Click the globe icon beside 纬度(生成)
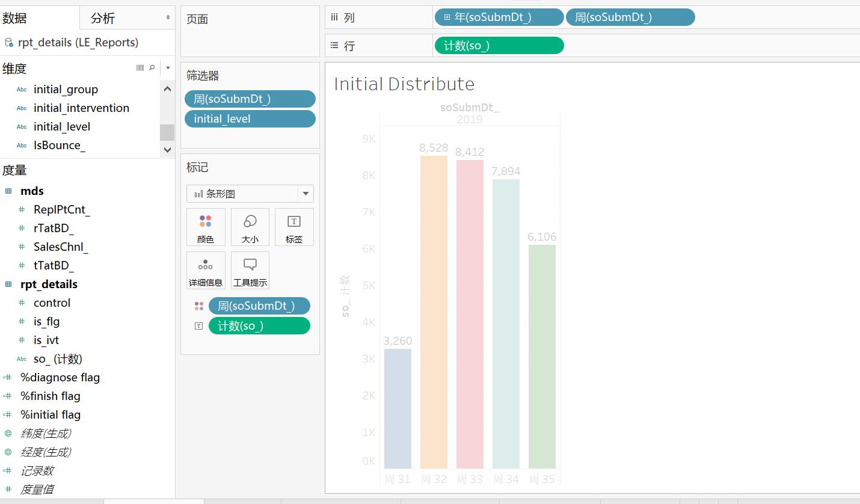Screen dimensions: 860x504 click(8, 434)
